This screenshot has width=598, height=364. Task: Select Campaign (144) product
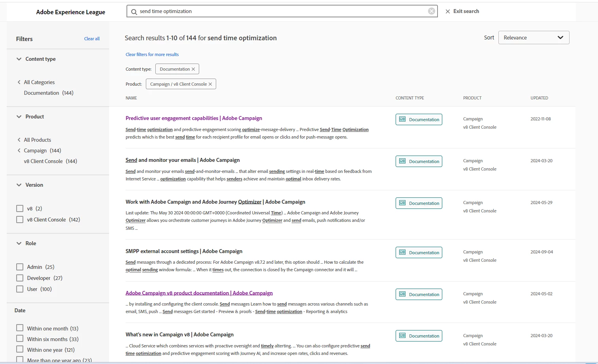click(x=42, y=150)
